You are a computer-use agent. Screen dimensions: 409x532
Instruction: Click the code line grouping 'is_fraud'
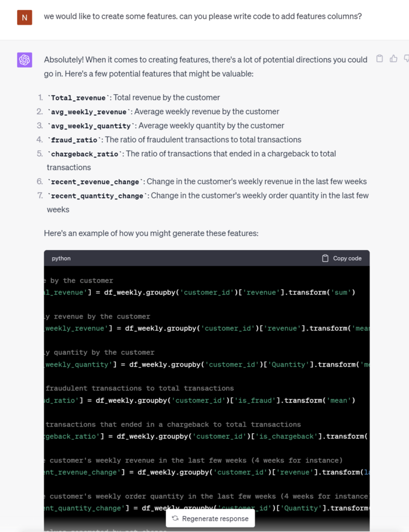(200, 401)
